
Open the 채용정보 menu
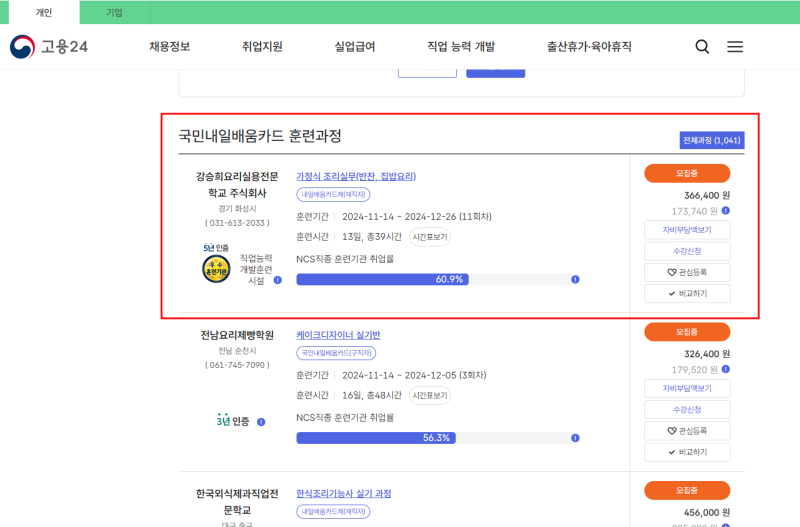point(169,47)
